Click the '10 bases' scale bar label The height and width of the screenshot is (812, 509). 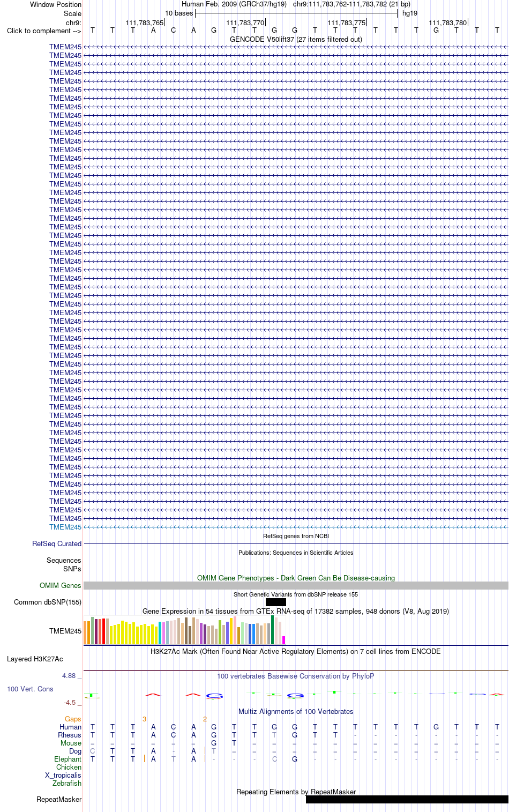[x=179, y=13]
